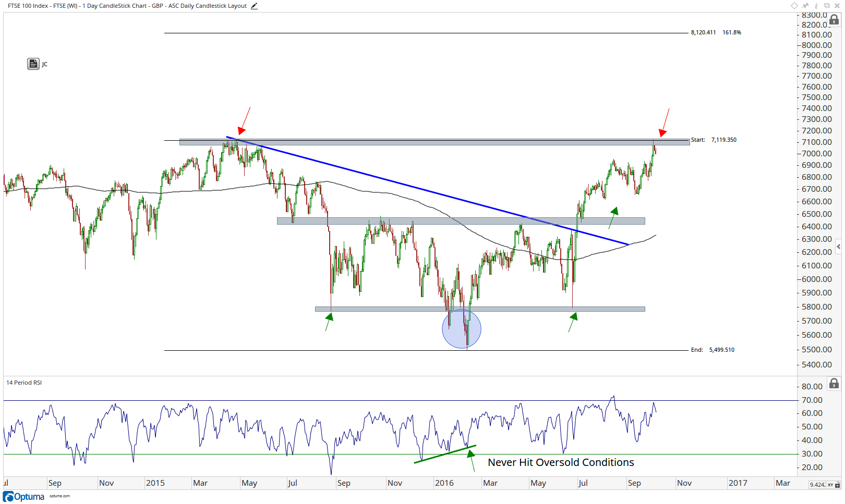The image size is (845, 504).
Task: Select the '14 Period RSI' label
Action: click(24, 383)
